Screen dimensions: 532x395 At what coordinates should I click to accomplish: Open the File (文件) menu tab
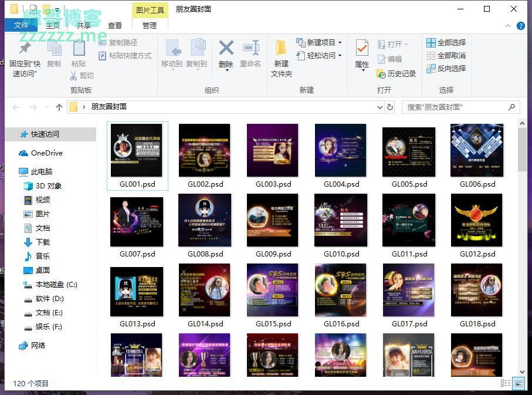click(x=21, y=25)
